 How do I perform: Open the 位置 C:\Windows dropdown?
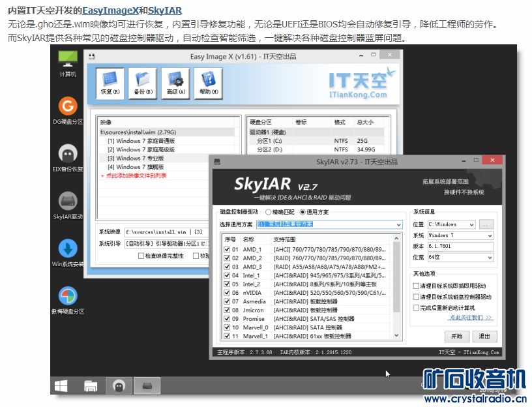click(451, 224)
